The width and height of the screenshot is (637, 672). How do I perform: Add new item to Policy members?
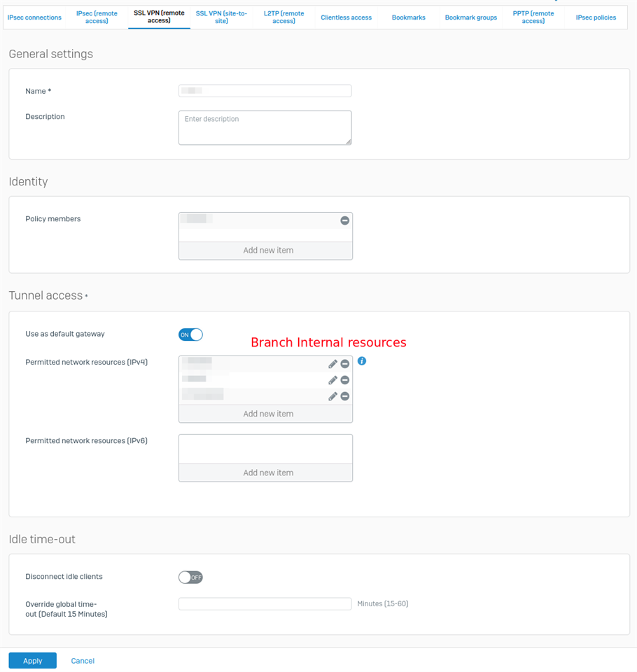click(x=266, y=251)
